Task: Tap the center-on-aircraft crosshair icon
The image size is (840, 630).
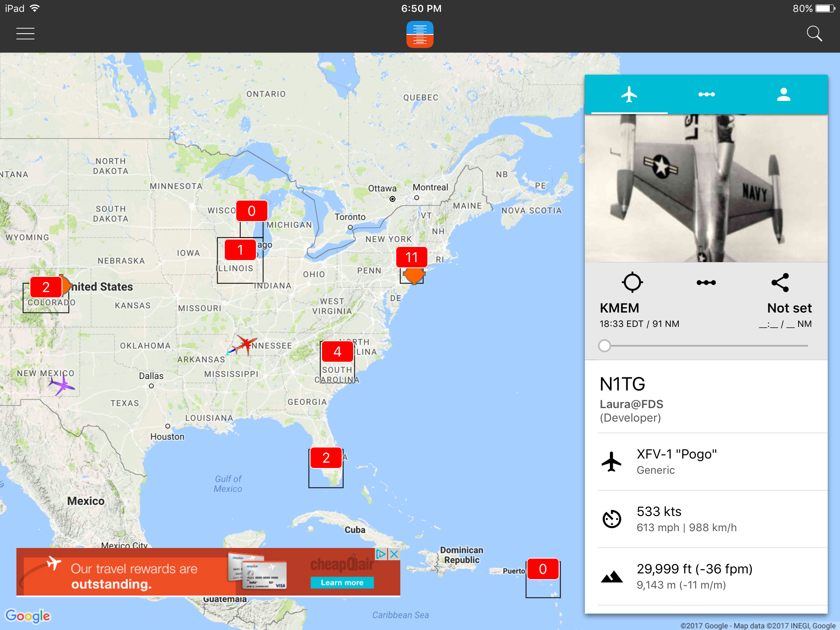Action: point(632,282)
